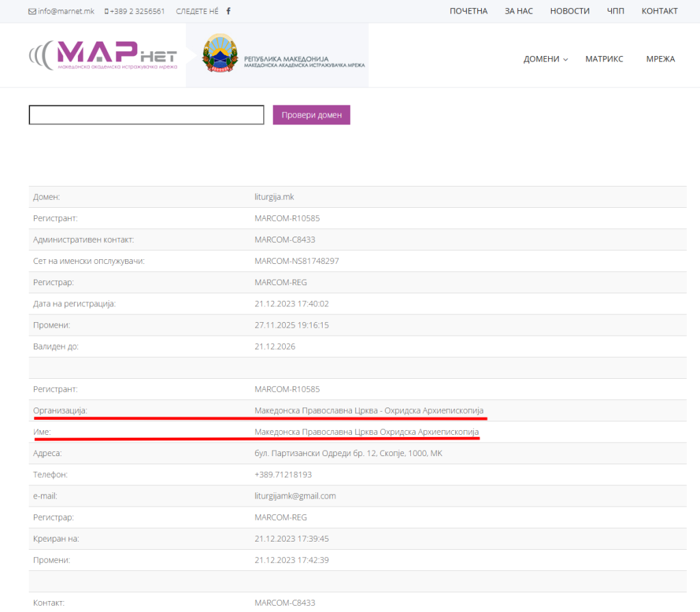The image size is (700, 612).
Task: Click the liturgijamk@gmail.com email value
Action: point(295,496)
